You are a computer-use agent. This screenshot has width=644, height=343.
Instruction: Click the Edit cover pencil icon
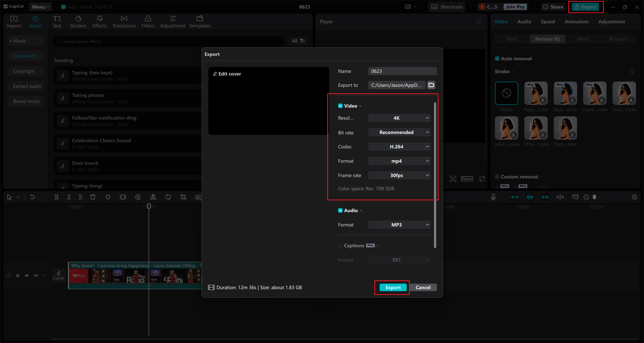pos(215,74)
